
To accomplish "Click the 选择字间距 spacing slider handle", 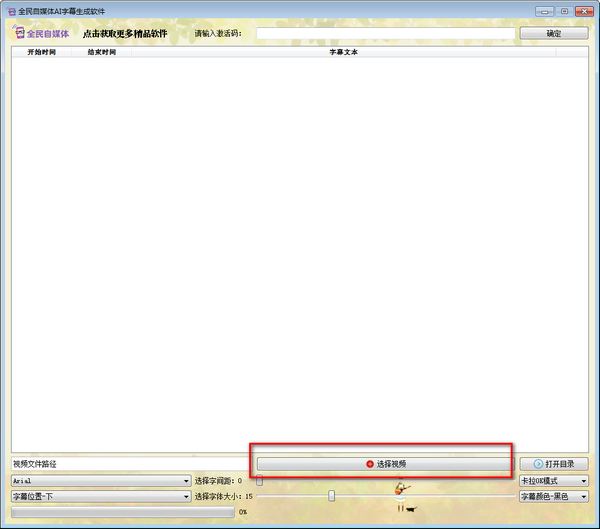I will tap(260, 481).
